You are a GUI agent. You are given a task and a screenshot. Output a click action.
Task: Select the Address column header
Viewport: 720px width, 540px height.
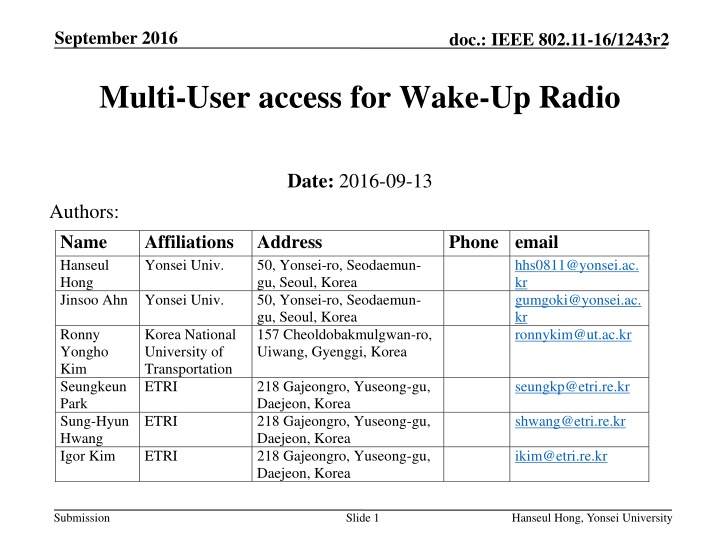[x=289, y=242]
